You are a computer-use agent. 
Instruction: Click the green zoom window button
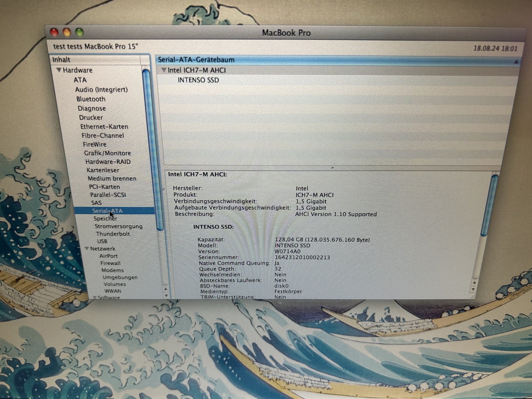79,32
